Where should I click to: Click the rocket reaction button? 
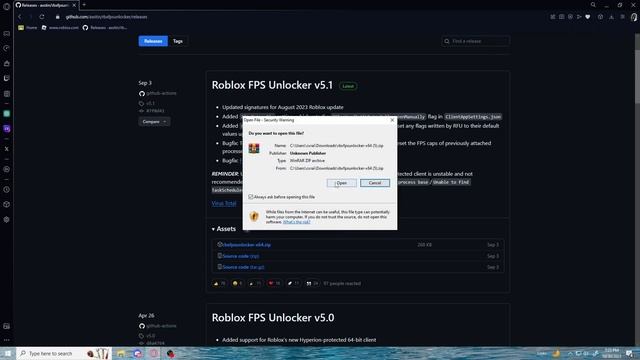pos(293,283)
